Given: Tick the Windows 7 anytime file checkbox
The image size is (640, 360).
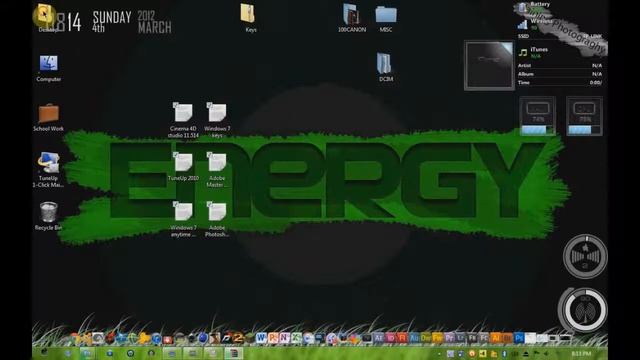Looking at the screenshot, I should [176, 204].
